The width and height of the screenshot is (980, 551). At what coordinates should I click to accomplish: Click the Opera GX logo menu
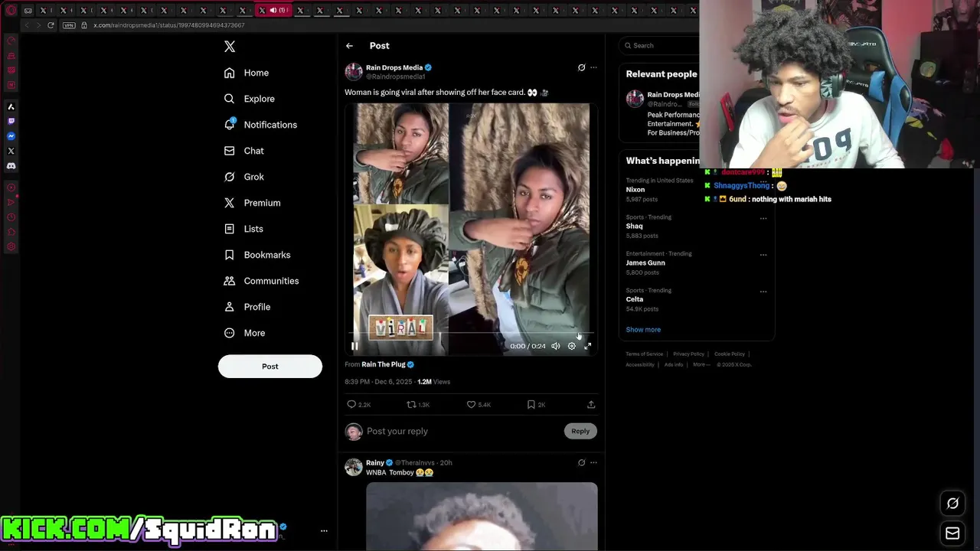pos(11,10)
